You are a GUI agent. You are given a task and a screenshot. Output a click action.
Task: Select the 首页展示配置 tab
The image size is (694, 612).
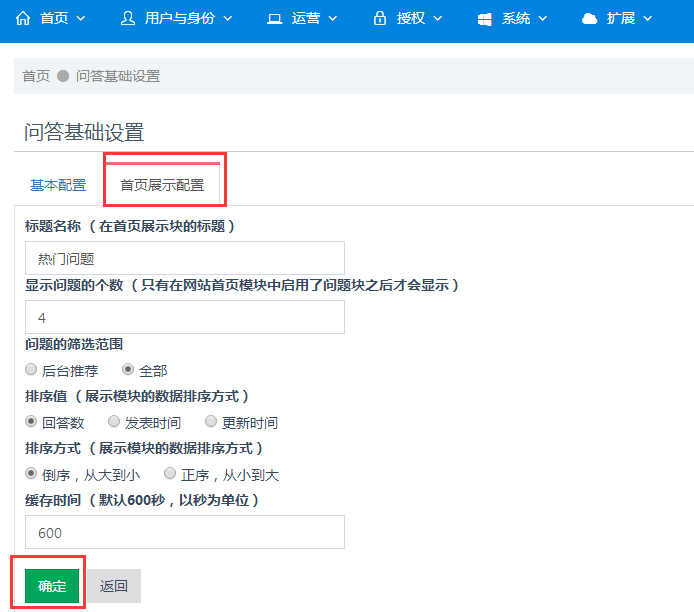coord(162,185)
